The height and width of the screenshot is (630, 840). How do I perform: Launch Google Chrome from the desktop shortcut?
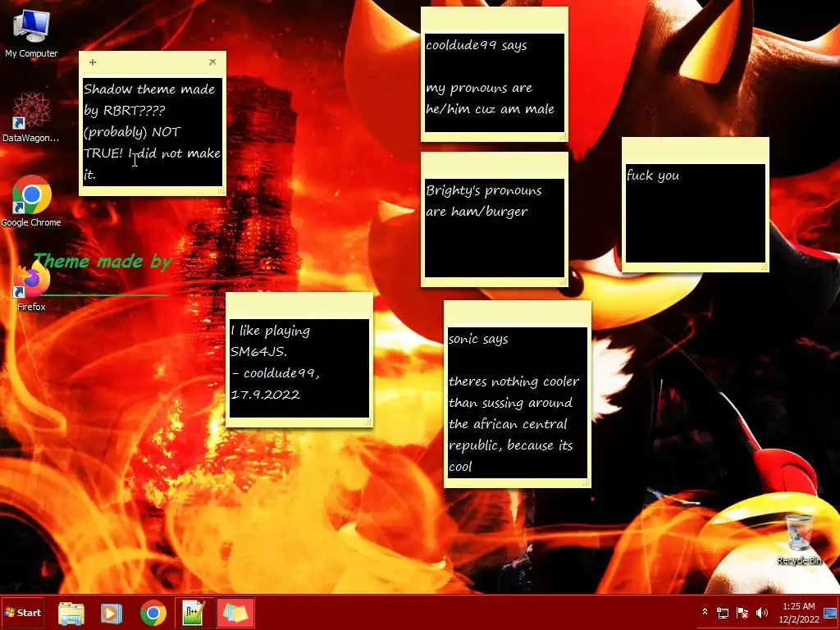pyautogui.click(x=31, y=201)
